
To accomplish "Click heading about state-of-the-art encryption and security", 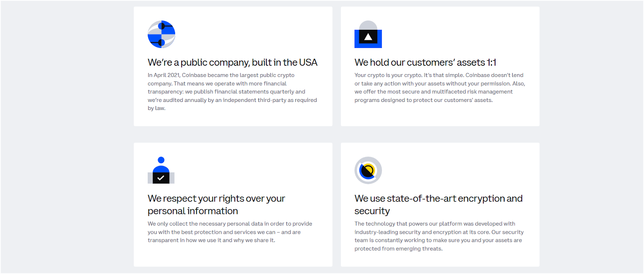I will (438, 205).
